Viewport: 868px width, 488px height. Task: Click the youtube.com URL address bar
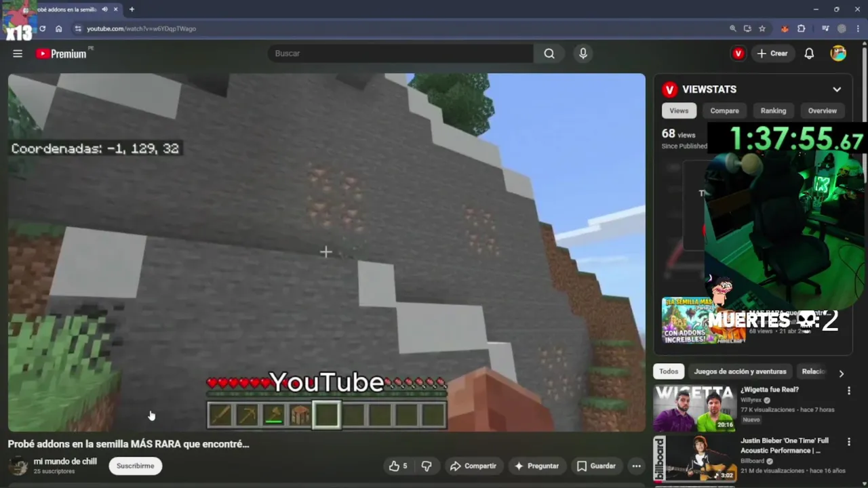coord(141,28)
